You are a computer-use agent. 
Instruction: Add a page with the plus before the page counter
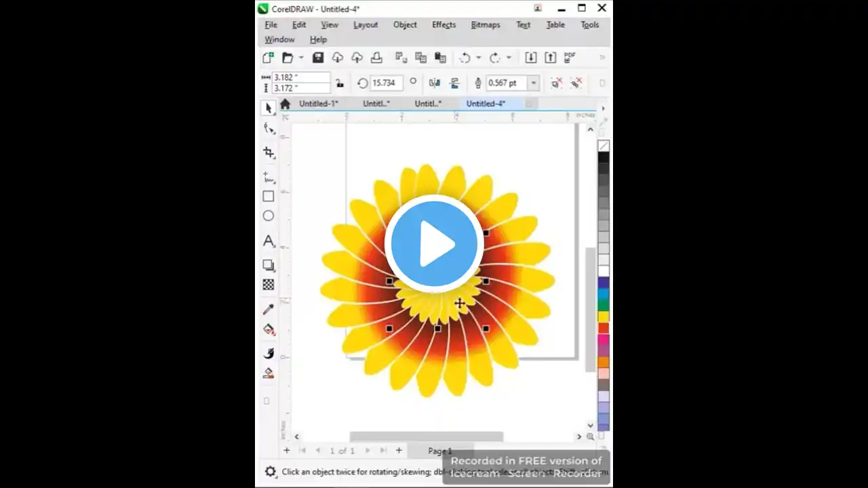287,451
